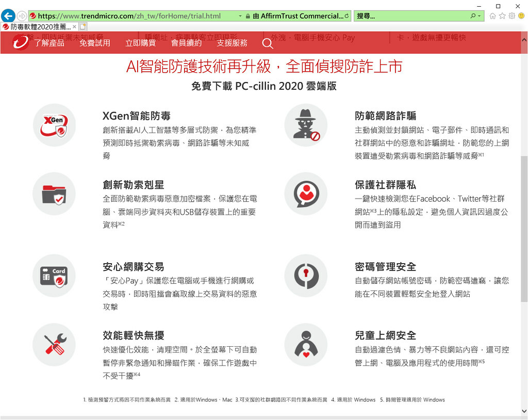Viewport: 528px width, 420px height.
Task: Click the 安心網購交易 card icon
Action: [54, 276]
